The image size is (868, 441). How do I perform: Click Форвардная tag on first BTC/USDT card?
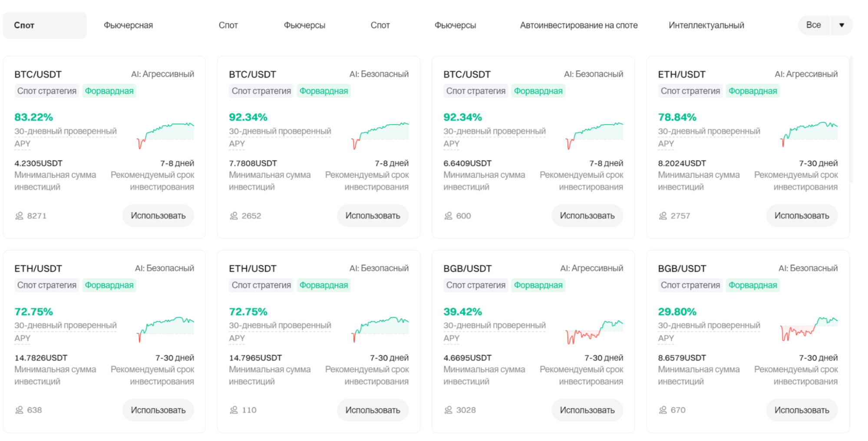pos(109,91)
